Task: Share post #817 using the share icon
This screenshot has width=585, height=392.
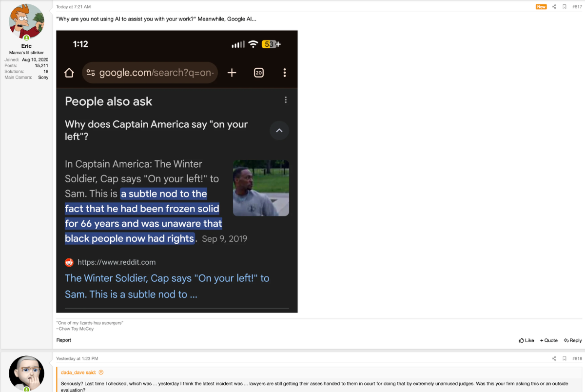Action: click(x=554, y=6)
